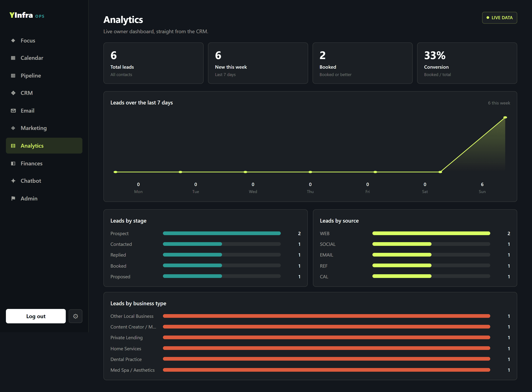Click the Marketing icon in sidebar

[x=13, y=128]
